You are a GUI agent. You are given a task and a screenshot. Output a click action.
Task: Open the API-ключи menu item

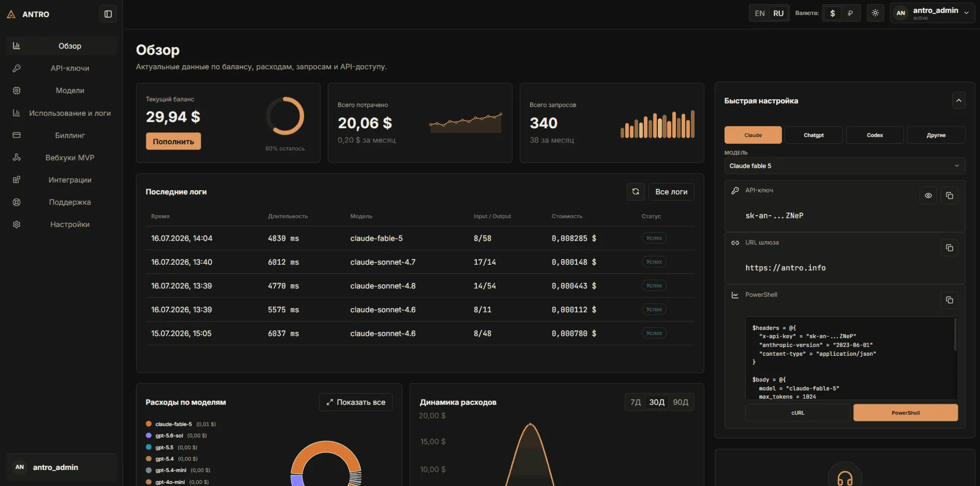62,68
